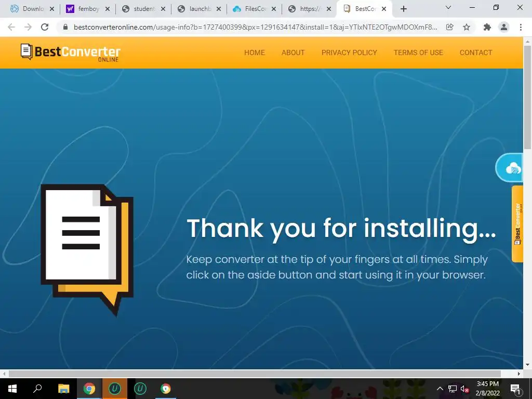Open the CONTACT page link
Screen dimensions: 532x399
pos(476,52)
